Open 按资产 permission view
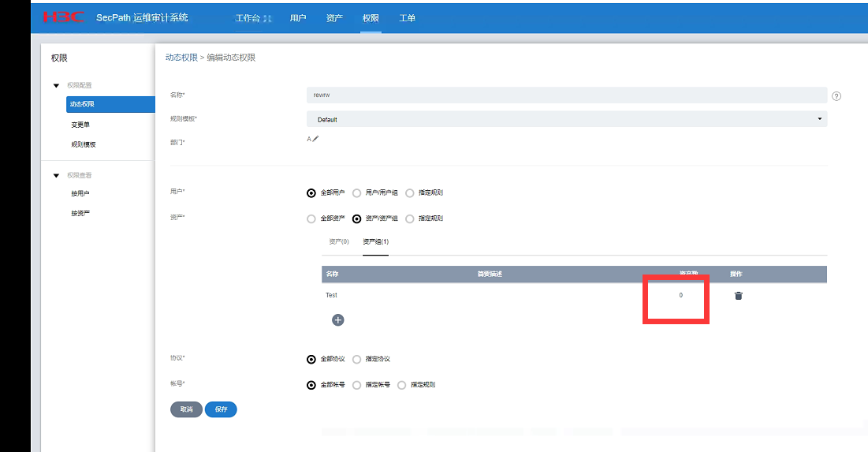Viewport: 868px width, 452px height. (x=80, y=213)
